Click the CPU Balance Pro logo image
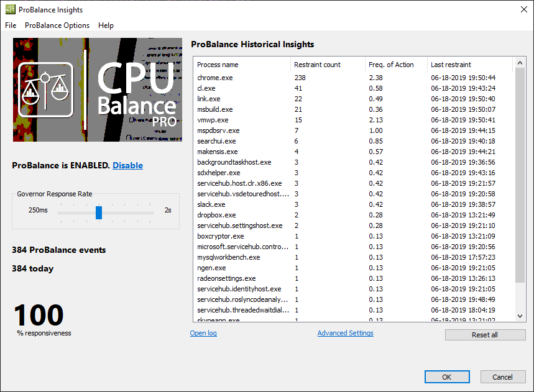This screenshot has height=392, width=534. (97, 89)
